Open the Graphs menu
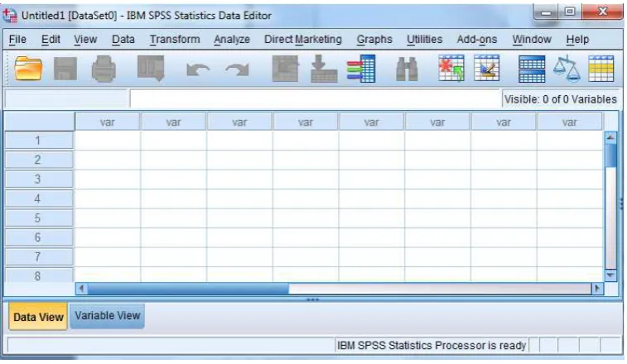627x364 pixels. coord(374,39)
